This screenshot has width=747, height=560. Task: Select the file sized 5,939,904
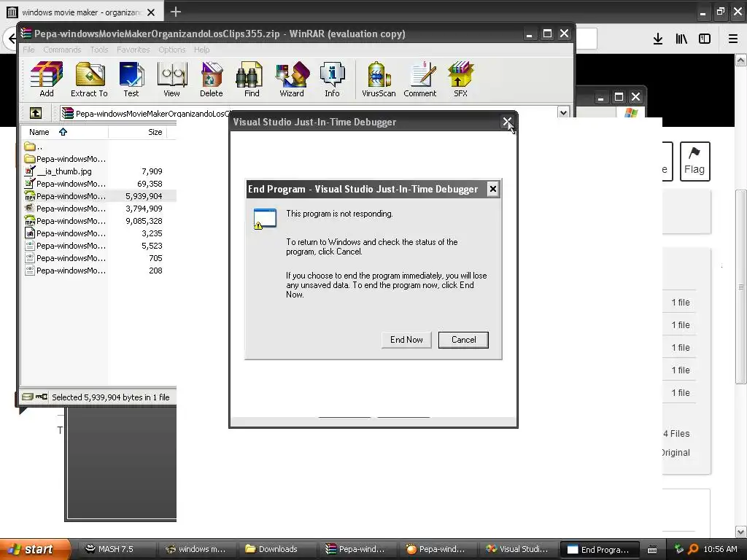coord(98,196)
